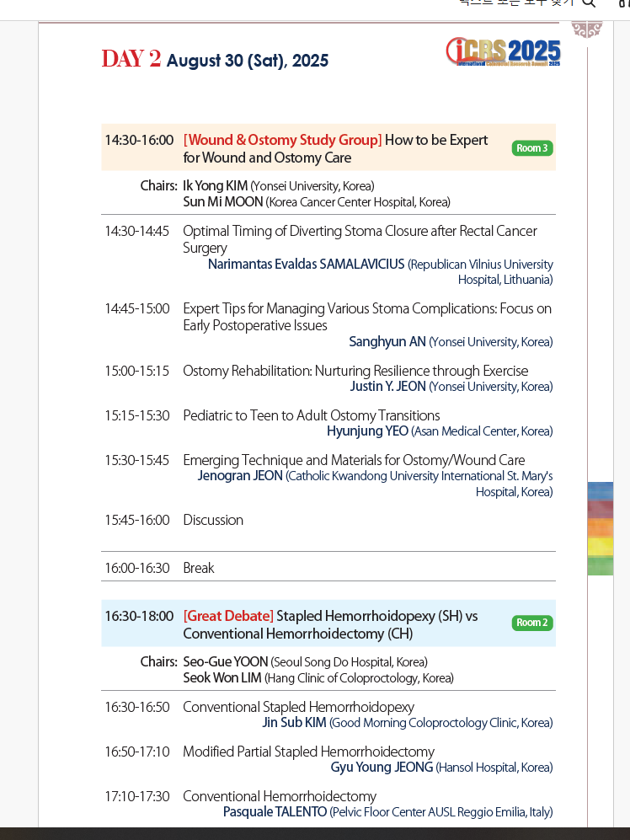Click the 14:45-15:00 time slot
Screen dimensions: 630x840
tap(137, 308)
